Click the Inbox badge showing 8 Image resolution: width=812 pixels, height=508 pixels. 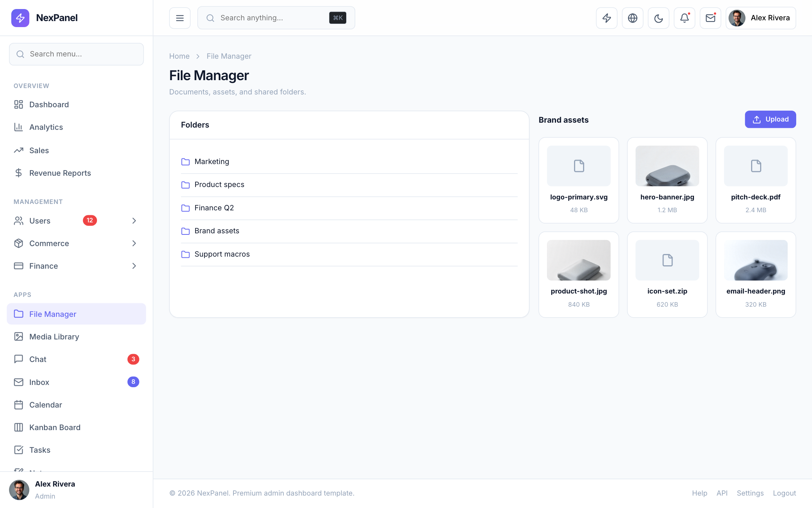(133, 382)
